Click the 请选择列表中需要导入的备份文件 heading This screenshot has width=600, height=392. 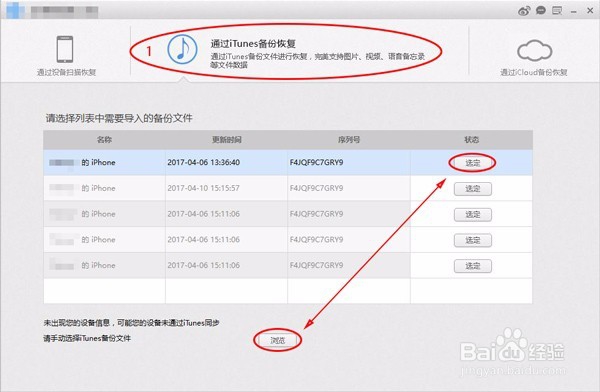click(119, 118)
